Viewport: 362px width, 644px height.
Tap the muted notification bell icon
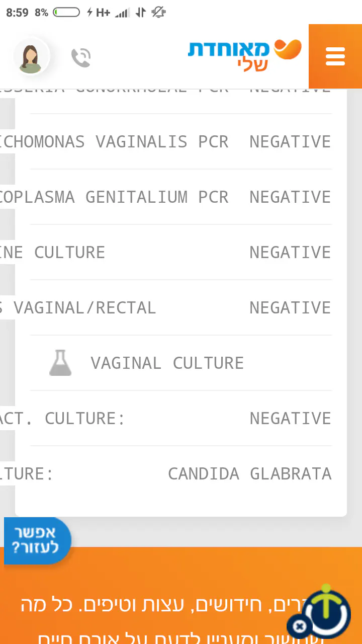coord(158,13)
